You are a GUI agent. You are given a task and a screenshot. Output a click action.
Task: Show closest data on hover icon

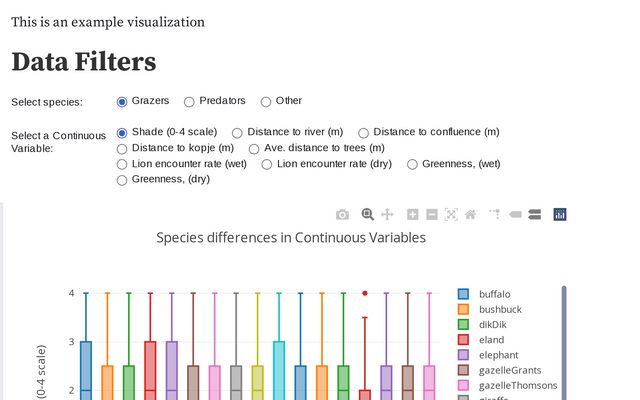[516, 214]
